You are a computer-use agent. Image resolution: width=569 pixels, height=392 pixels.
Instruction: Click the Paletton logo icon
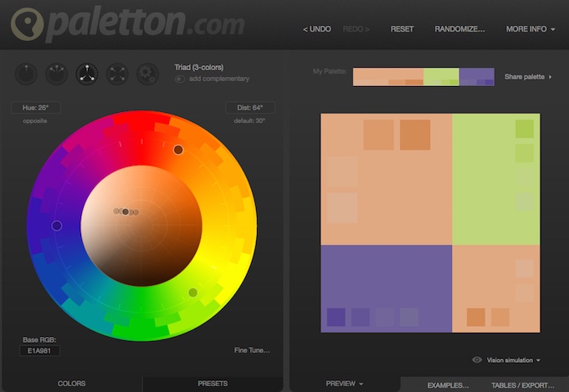click(28, 23)
